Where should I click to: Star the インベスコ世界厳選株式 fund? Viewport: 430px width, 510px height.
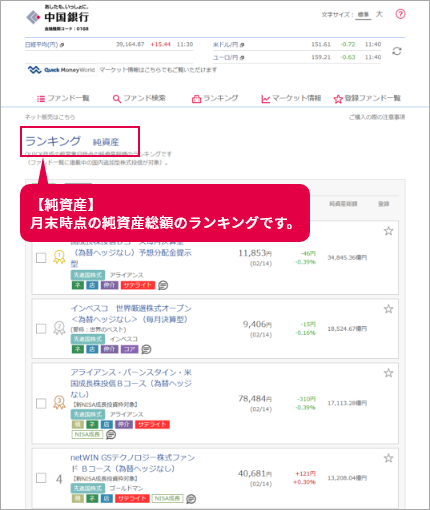point(388,309)
